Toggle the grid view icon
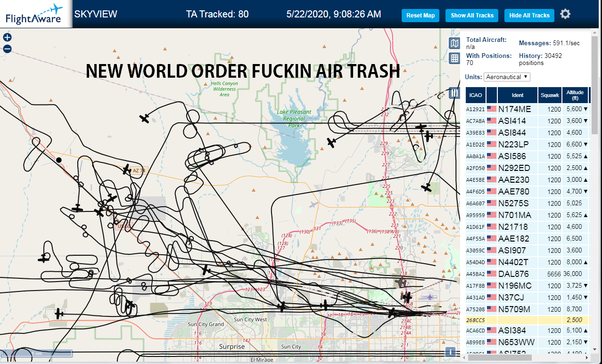 click(454, 58)
